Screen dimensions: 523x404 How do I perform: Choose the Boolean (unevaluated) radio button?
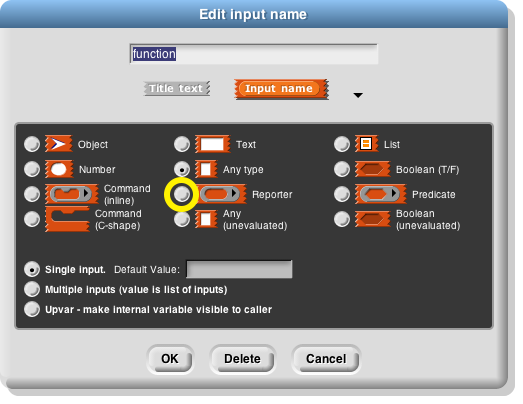click(342, 219)
